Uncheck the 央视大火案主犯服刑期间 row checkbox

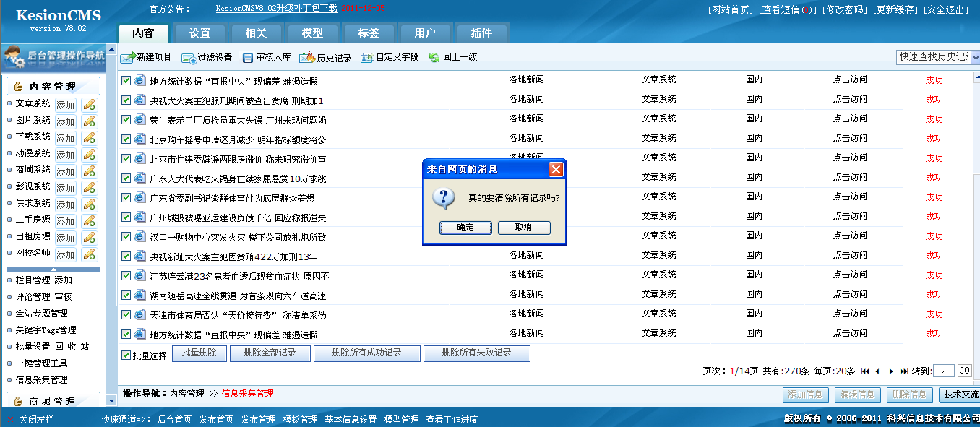coord(126,100)
